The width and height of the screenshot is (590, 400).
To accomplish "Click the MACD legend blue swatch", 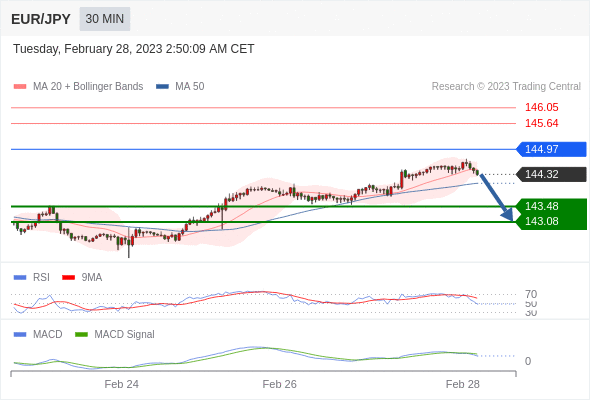I will pos(20,335).
